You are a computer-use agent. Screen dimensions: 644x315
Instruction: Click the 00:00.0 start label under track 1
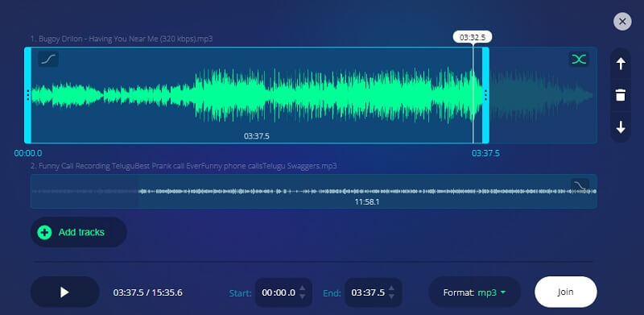(x=28, y=153)
